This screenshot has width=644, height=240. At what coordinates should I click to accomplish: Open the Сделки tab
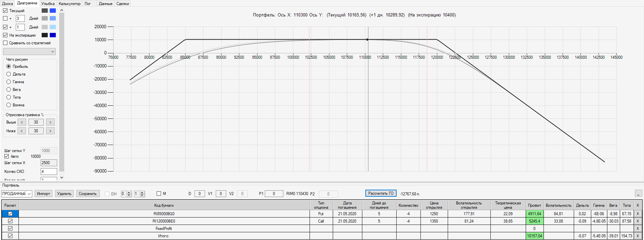coord(123,4)
